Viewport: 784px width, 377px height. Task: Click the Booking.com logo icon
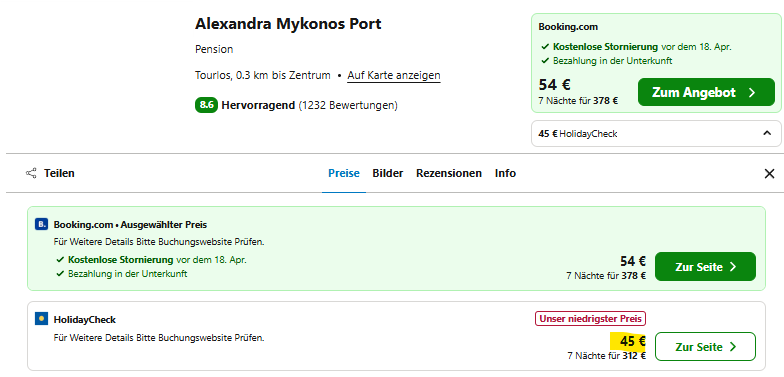coord(41,224)
